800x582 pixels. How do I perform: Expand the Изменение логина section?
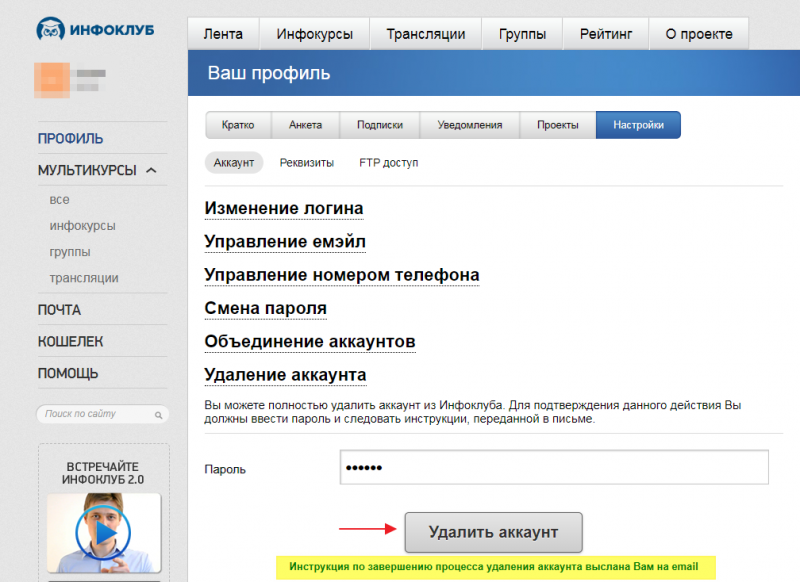click(x=284, y=208)
